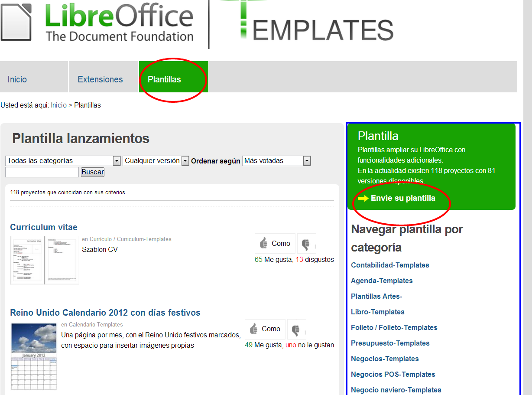Open Currículum vitae template title
This screenshot has width=532, height=395.
tap(44, 227)
